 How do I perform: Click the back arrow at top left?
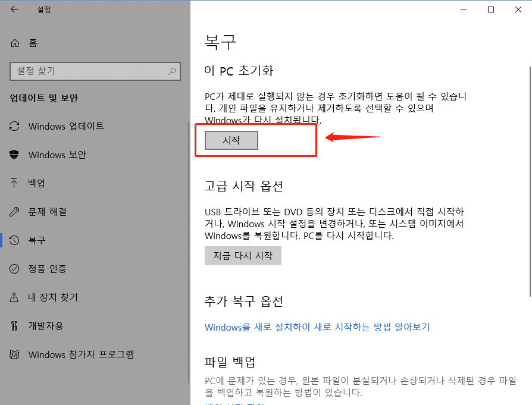click(13, 10)
